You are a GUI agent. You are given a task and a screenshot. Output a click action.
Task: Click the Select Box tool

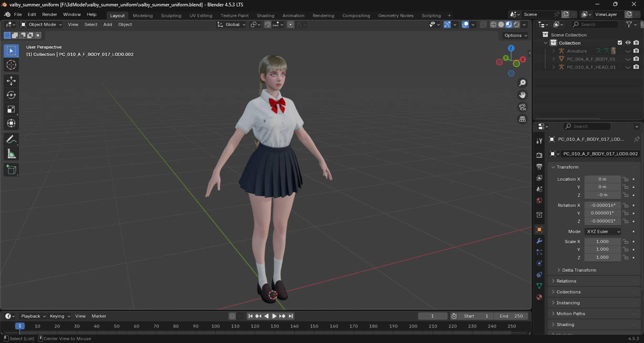11,51
